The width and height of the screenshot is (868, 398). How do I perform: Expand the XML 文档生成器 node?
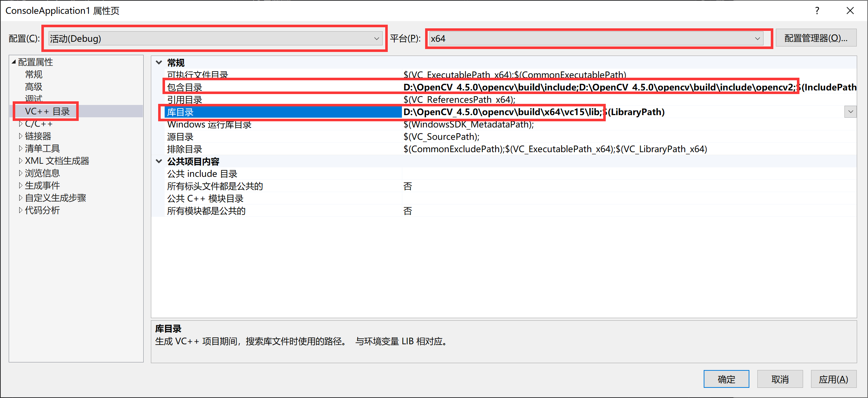(x=21, y=161)
